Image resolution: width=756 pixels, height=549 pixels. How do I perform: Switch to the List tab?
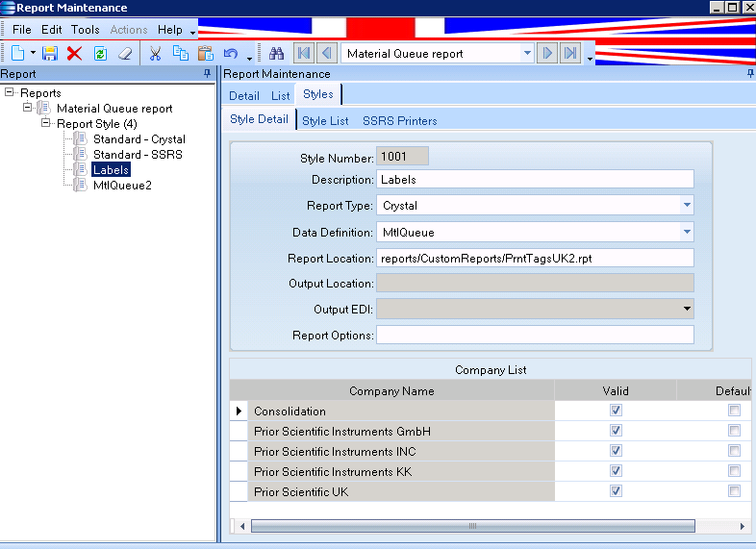[280, 96]
